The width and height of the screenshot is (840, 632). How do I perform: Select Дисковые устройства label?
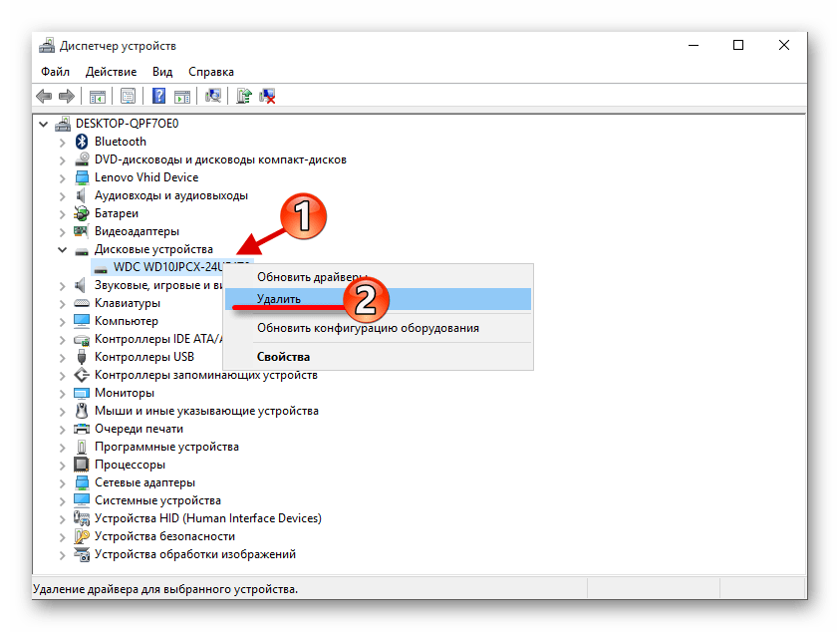tap(153, 249)
